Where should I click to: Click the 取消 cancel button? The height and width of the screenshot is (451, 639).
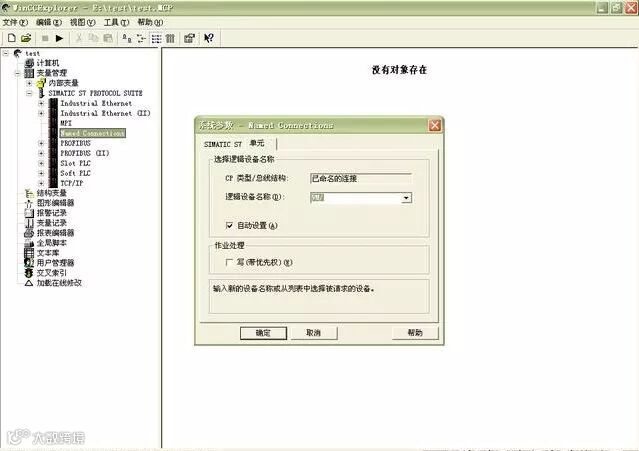pyautogui.click(x=313, y=333)
